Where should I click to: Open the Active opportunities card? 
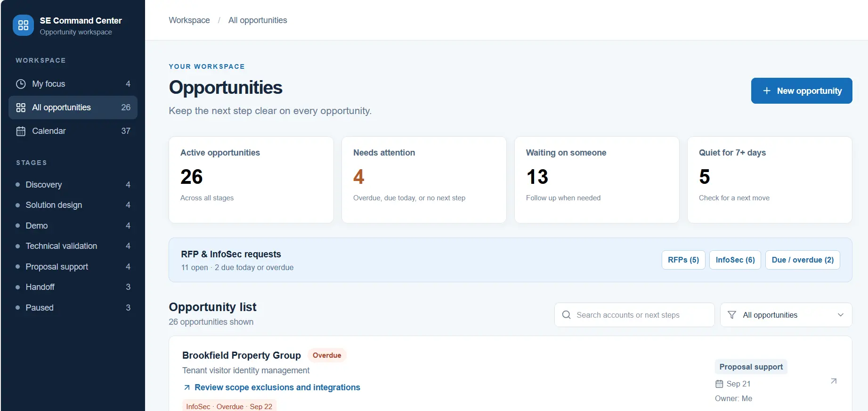point(251,180)
